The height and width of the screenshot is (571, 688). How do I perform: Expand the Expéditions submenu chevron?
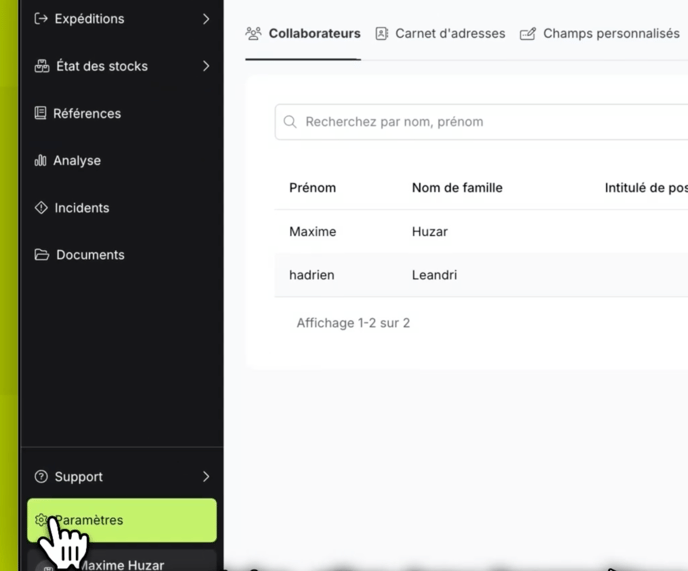(x=206, y=19)
